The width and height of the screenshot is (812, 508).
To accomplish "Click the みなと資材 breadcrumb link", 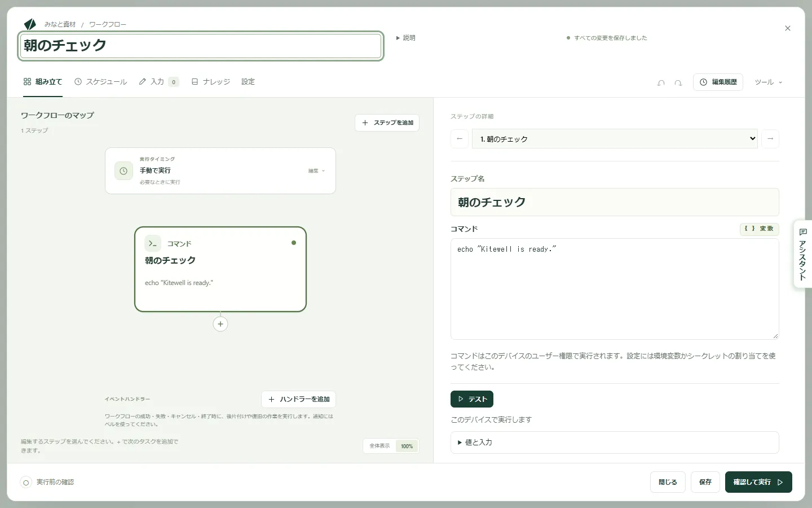I will coord(60,24).
